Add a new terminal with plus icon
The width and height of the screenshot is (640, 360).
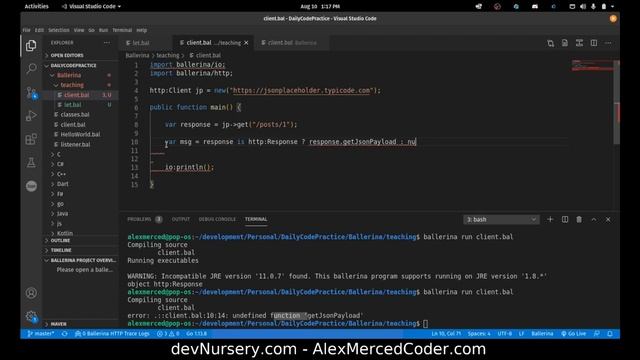point(550,220)
